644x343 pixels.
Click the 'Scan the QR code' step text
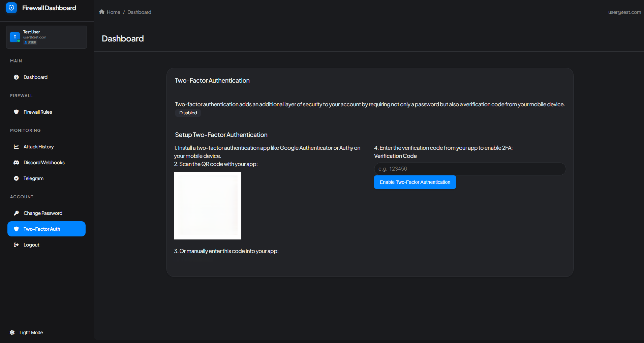(216, 164)
